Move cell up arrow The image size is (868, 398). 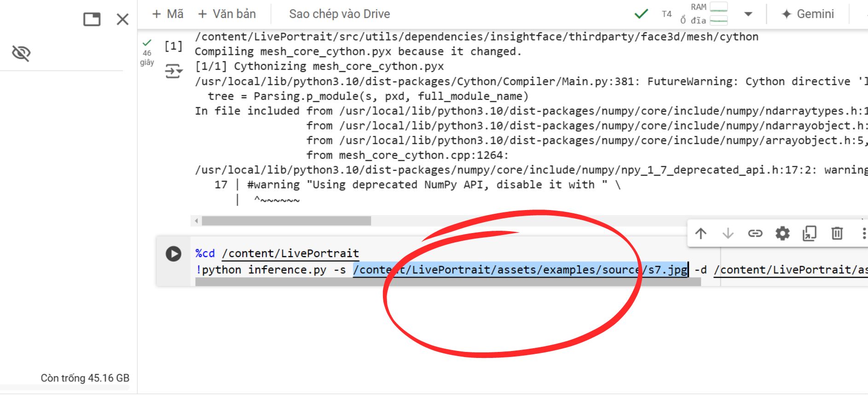(x=701, y=234)
